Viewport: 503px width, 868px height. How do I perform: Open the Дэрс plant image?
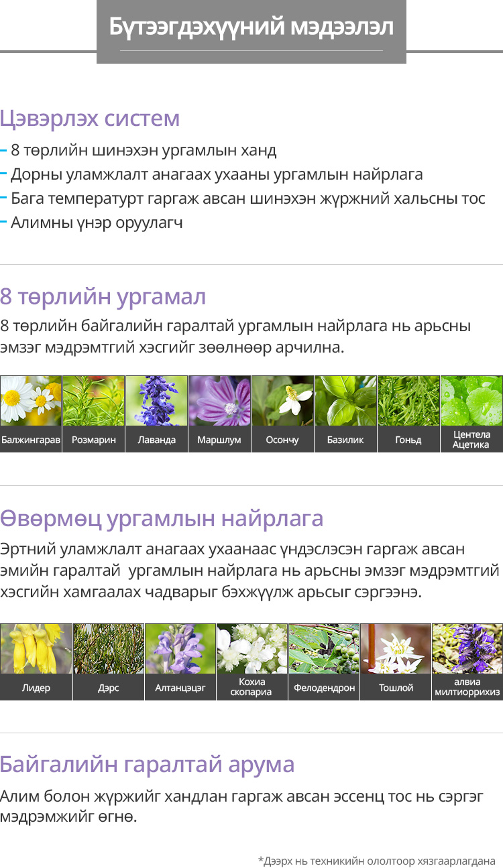click(108, 649)
